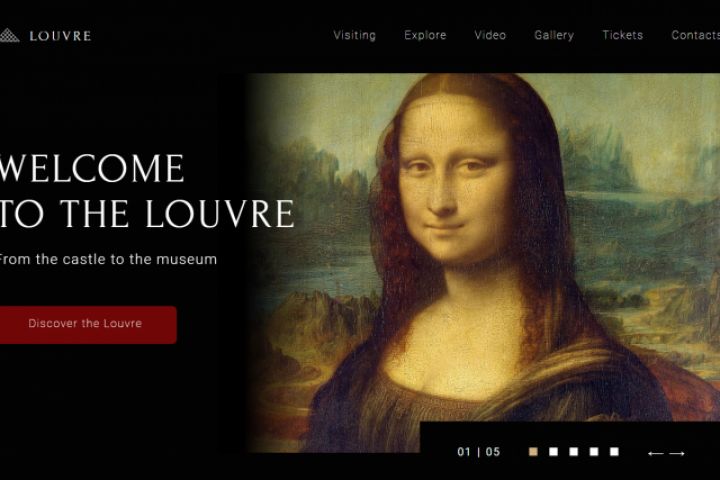Select Tickets in the top navigation
Screen dimensions: 720x480
click(x=622, y=35)
